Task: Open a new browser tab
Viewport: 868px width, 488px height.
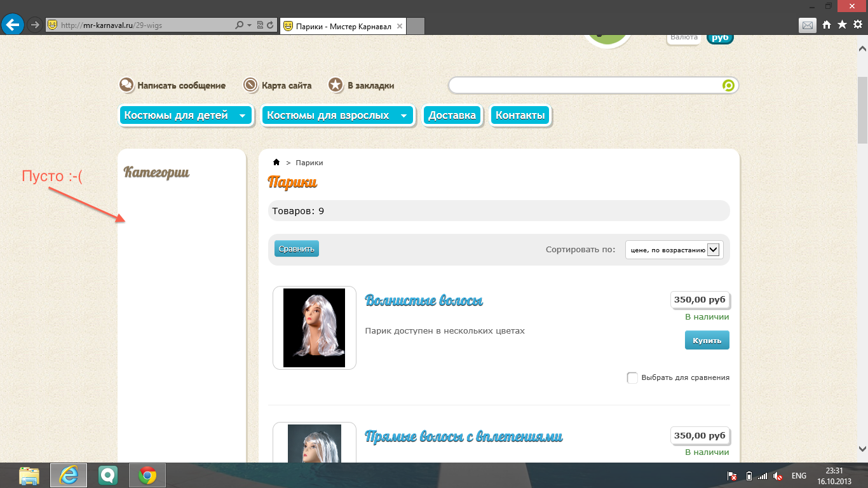Action: (415, 26)
